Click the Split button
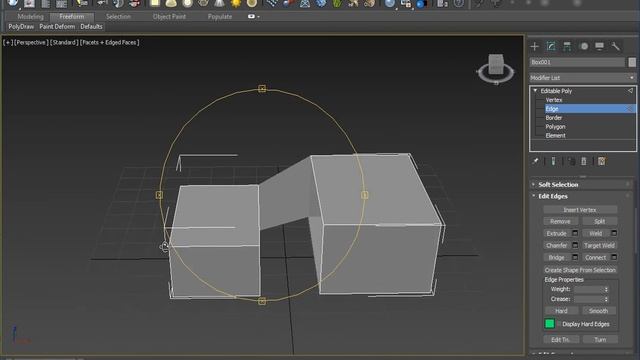Viewport: 640px width, 360px height. click(x=600, y=221)
